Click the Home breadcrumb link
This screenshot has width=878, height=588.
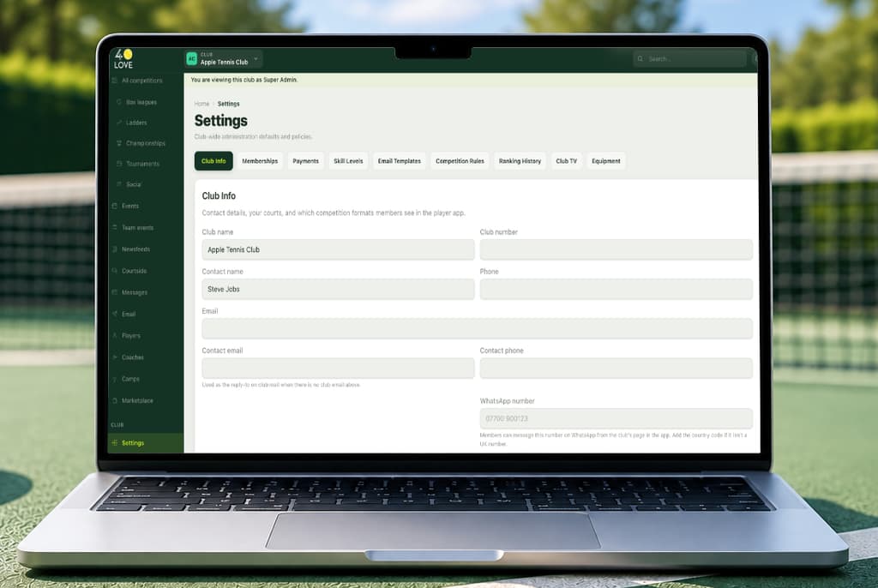pyautogui.click(x=201, y=105)
